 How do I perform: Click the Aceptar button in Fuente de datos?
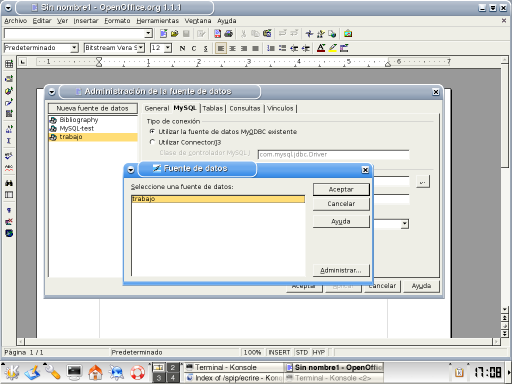[x=341, y=189]
